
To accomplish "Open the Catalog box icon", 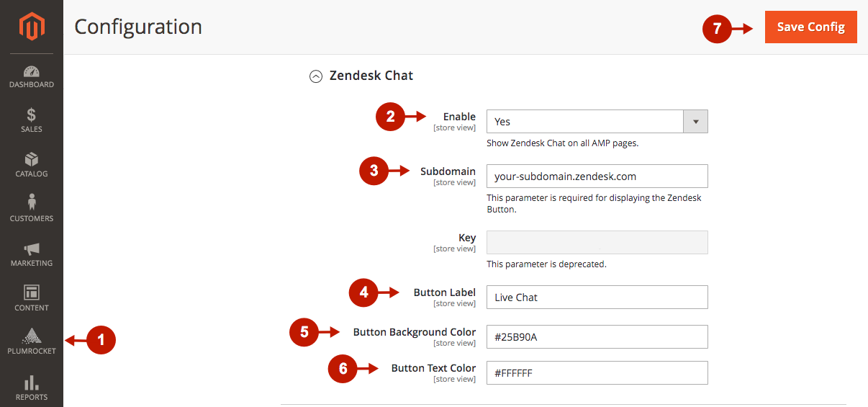I will tap(32, 159).
